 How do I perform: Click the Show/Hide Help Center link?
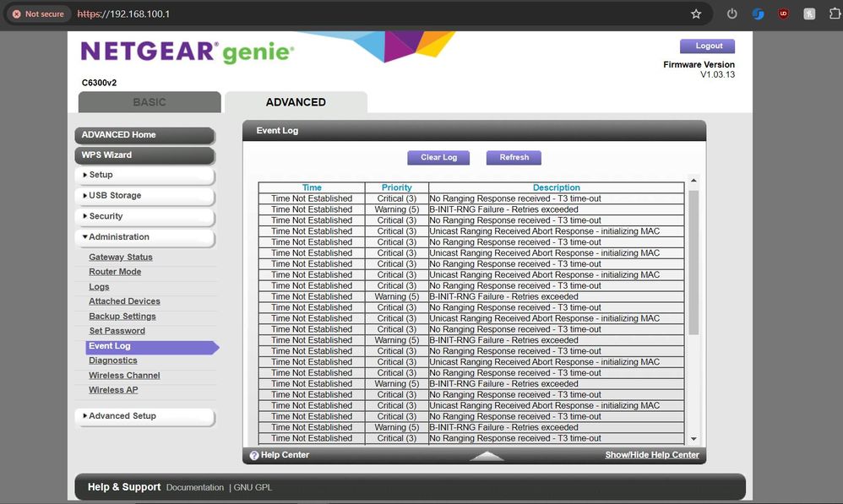pyautogui.click(x=651, y=455)
